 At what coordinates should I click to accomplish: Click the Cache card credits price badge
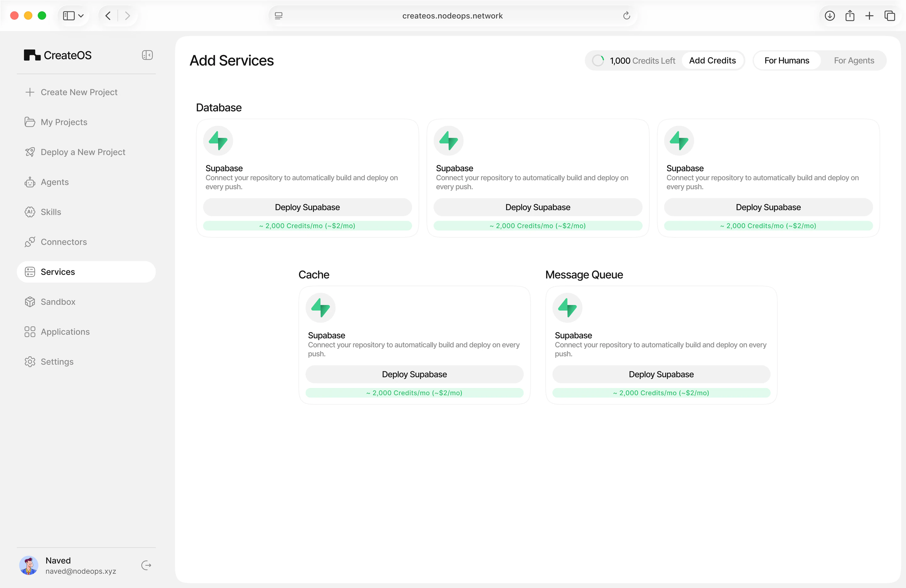click(414, 393)
